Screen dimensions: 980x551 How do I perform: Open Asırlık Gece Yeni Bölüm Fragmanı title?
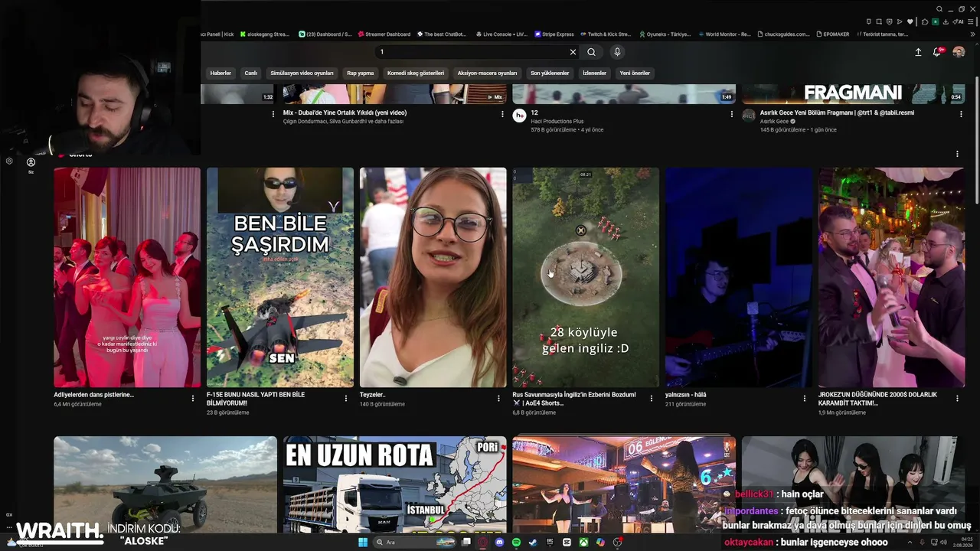[x=837, y=112]
